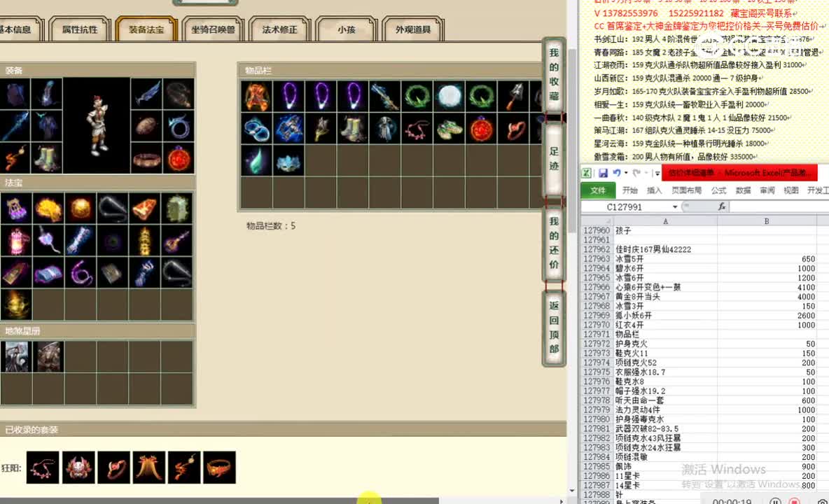The height and width of the screenshot is (504, 829).
Task: Click the orange armor in 物品栏
Action: coord(257,96)
